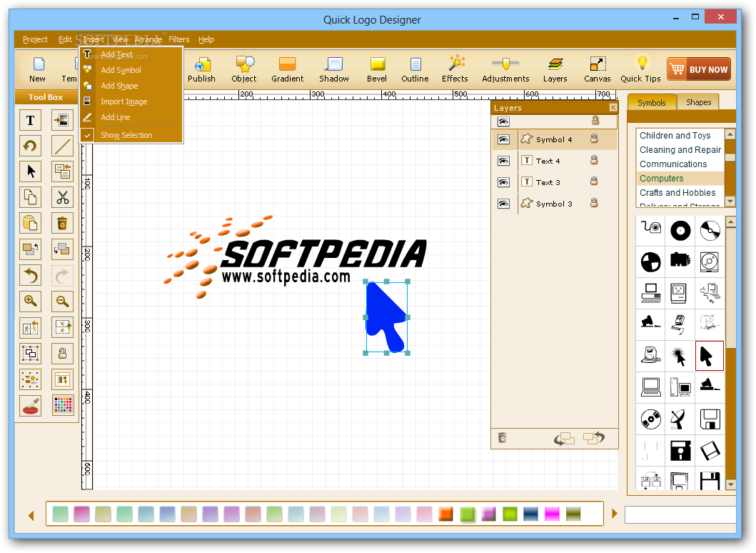Image resolution: width=756 pixels, height=553 pixels.
Task: Open the Bevel settings
Action: (x=377, y=70)
